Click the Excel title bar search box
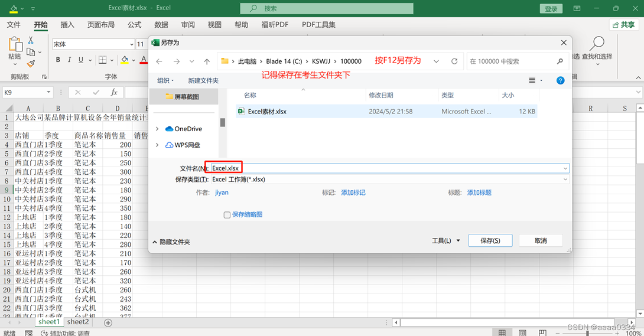The height and width of the screenshot is (336, 644). (x=327, y=8)
